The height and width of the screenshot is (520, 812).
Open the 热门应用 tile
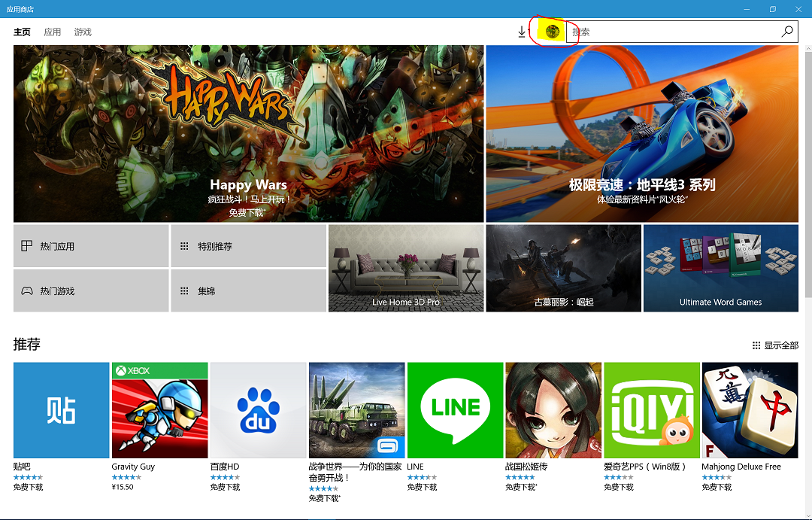tap(91, 246)
